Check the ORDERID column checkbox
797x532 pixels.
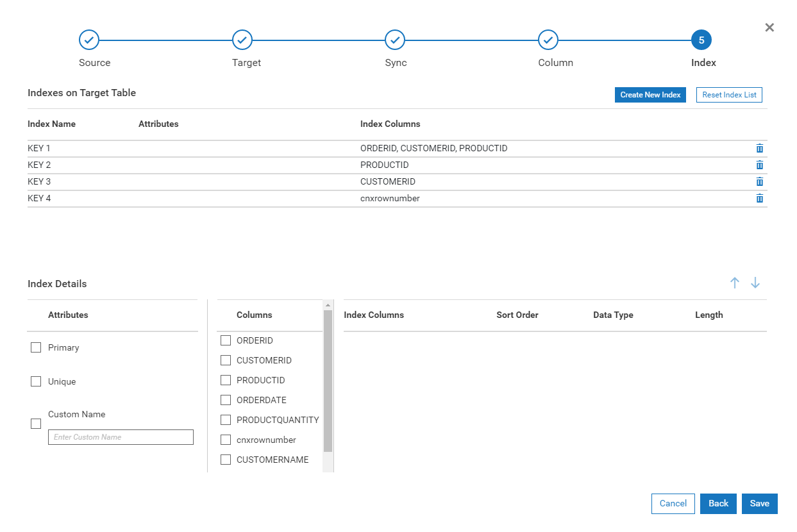[226, 340]
